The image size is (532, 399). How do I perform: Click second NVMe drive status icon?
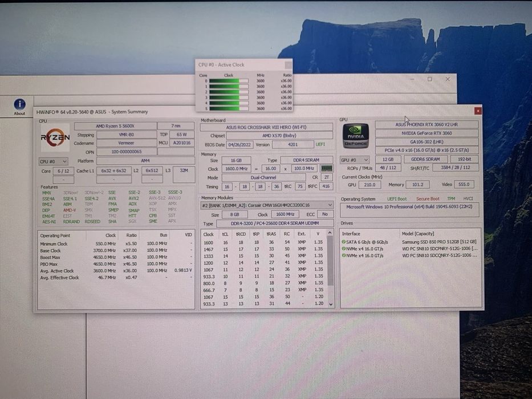pyautogui.click(x=343, y=249)
